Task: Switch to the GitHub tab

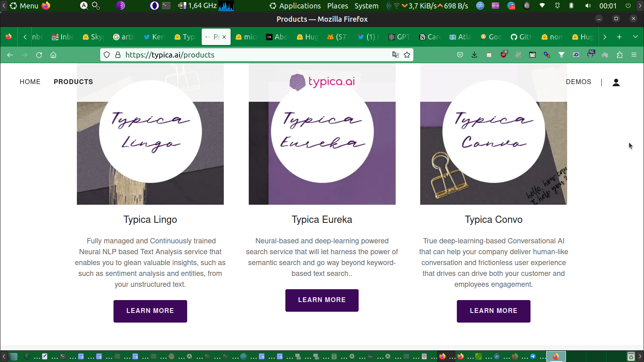Action: point(521,37)
